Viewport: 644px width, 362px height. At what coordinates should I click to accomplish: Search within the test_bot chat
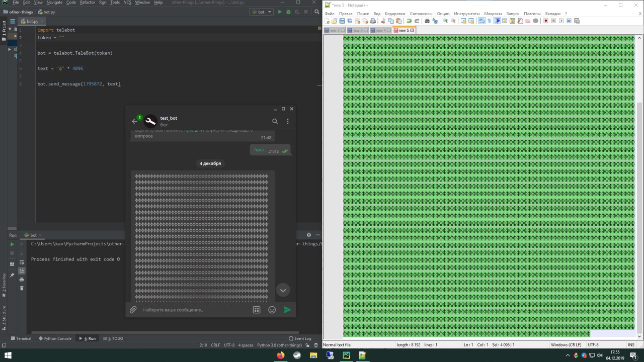(275, 121)
